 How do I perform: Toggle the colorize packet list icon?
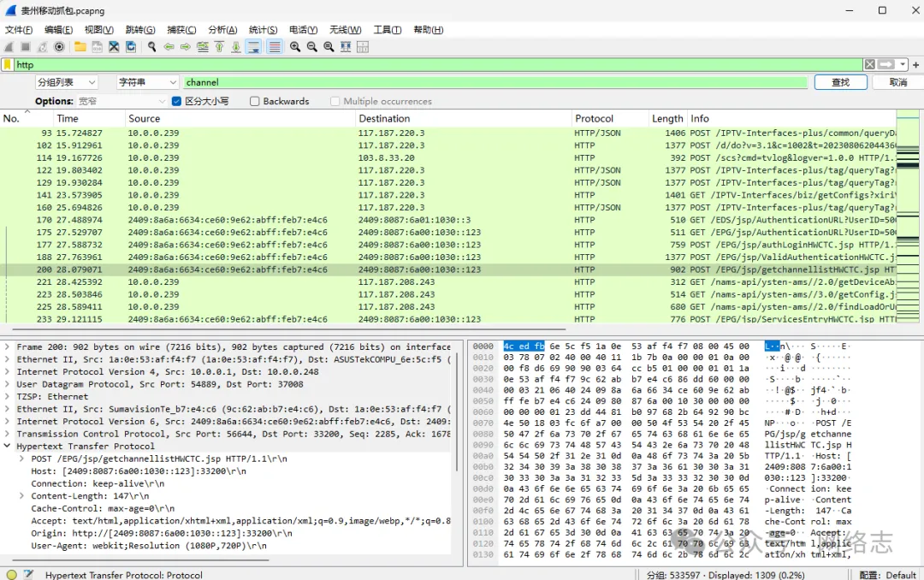tap(275, 47)
